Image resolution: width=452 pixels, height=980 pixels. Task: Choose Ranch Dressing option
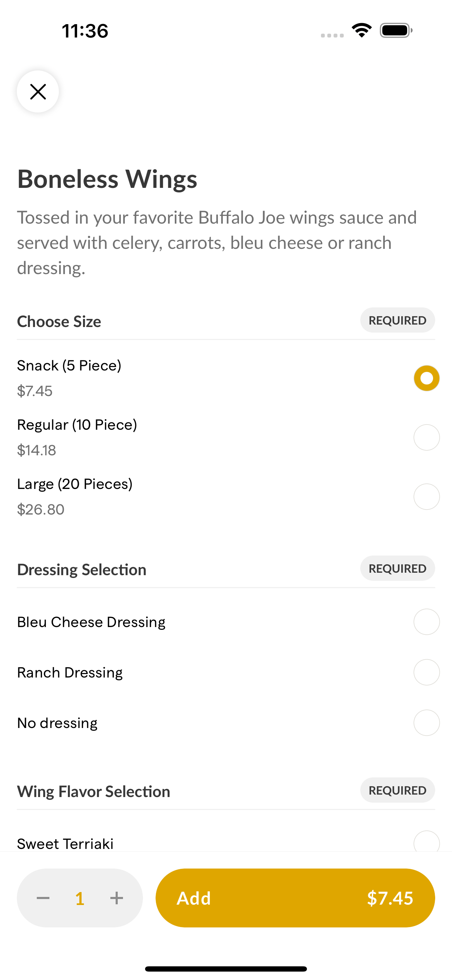click(x=426, y=672)
